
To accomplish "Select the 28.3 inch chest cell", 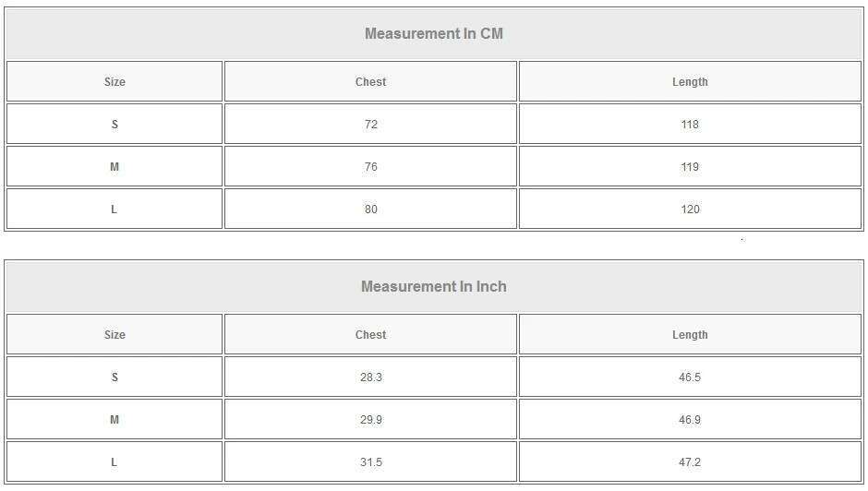I will 370,377.
